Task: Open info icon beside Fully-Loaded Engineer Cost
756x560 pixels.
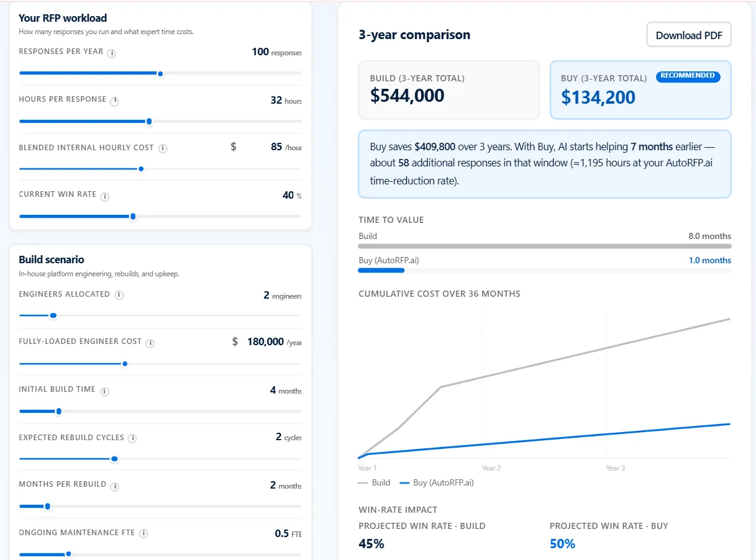Action: point(150,343)
